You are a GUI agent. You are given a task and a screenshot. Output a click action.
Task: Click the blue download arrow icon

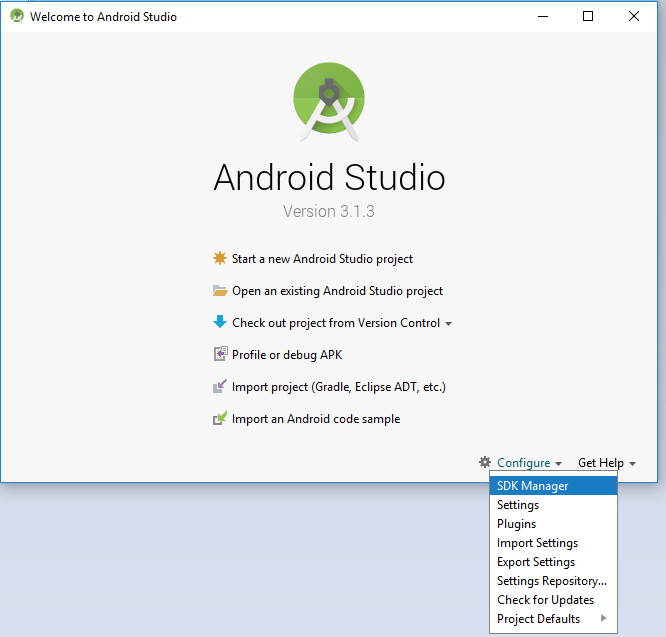coord(220,322)
